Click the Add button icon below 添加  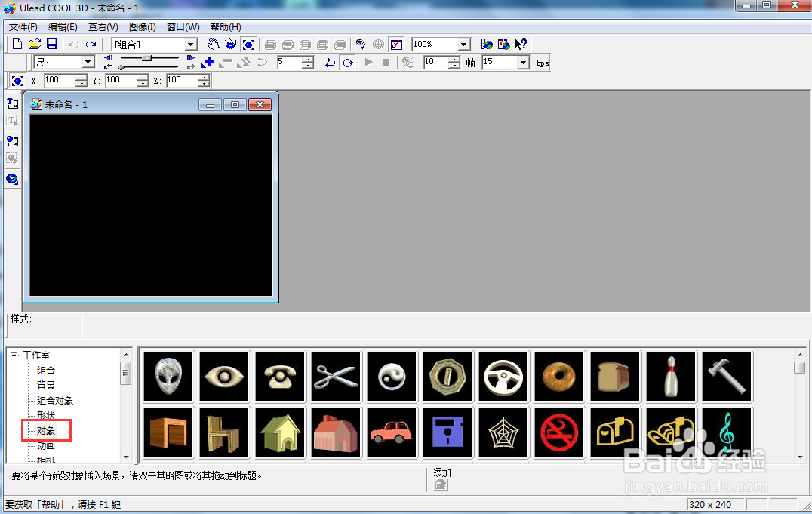point(440,485)
